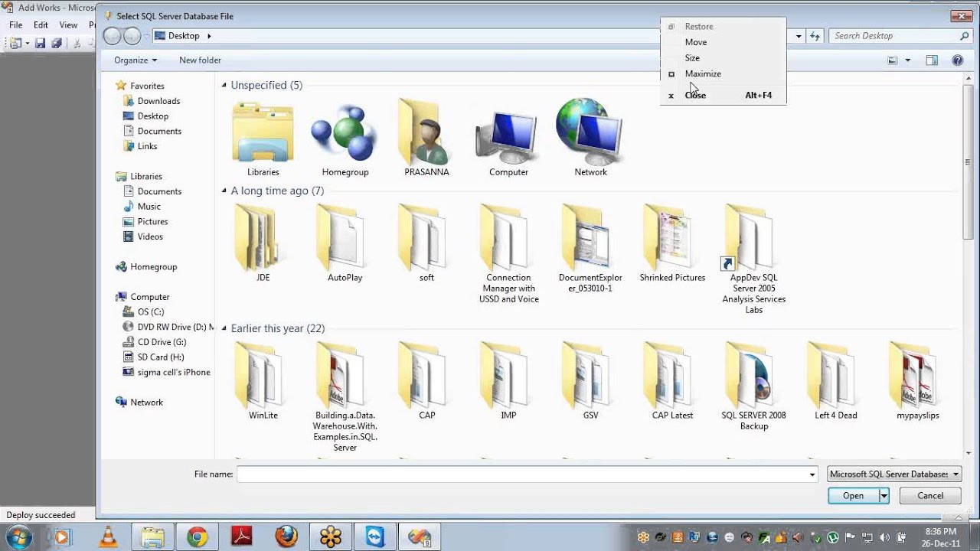
Task: Select the PRASANNA user folder
Action: [426, 138]
